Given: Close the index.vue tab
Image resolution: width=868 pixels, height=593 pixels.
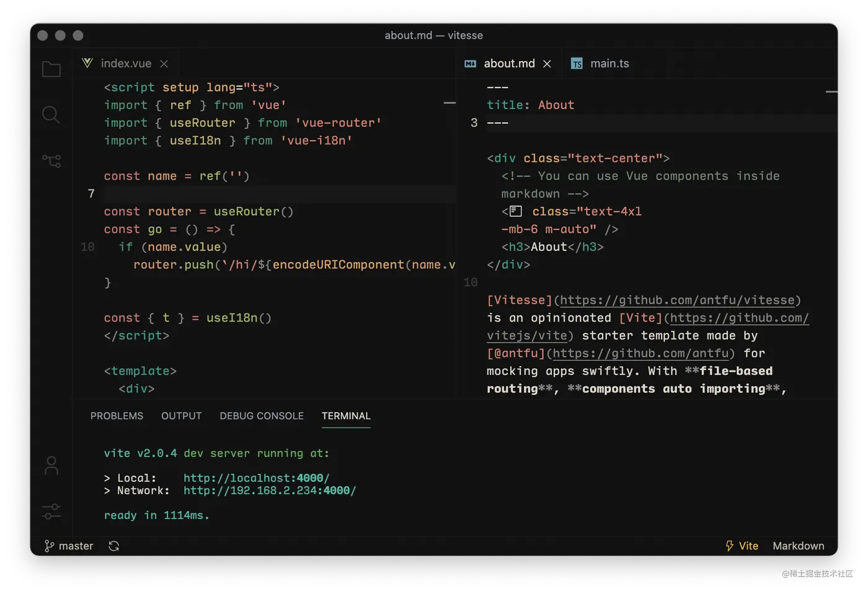Looking at the screenshot, I should [x=164, y=64].
